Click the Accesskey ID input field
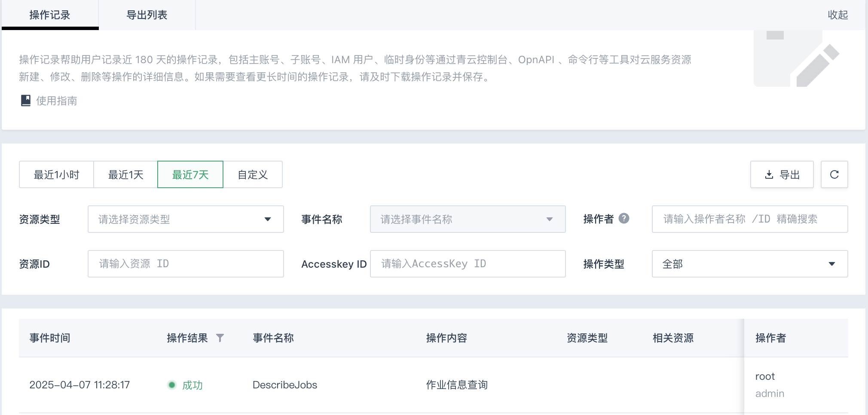Image resolution: width=868 pixels, height=415 pixels. [x=468, y=264]
